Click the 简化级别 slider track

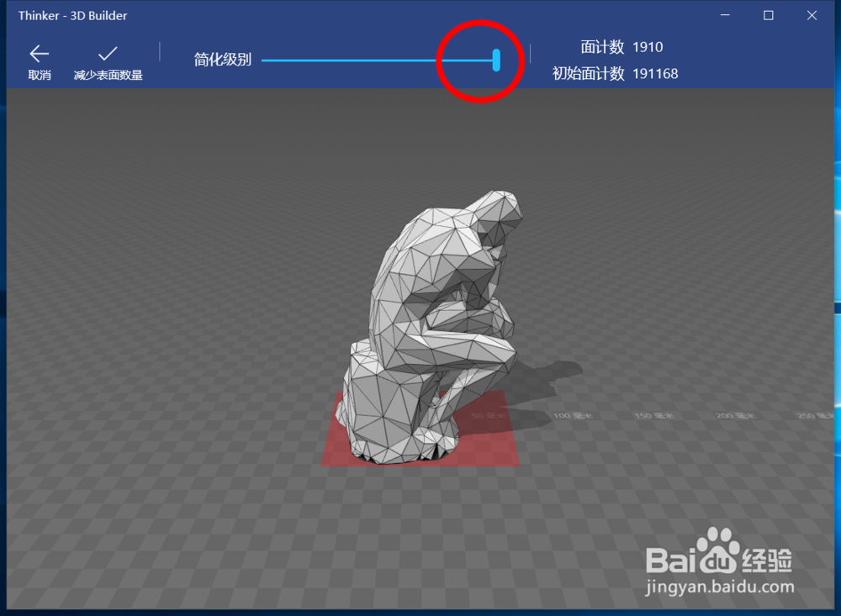tap(377, 60)
